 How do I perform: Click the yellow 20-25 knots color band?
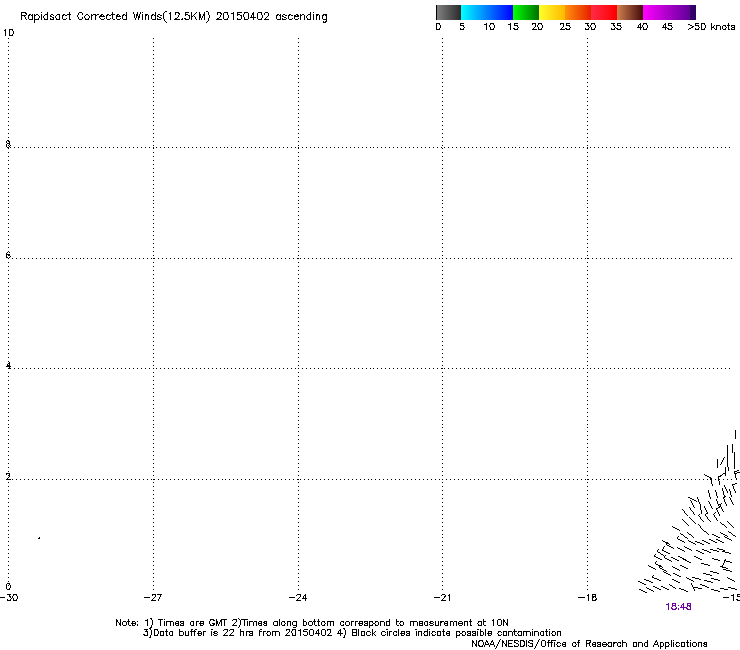552,12
